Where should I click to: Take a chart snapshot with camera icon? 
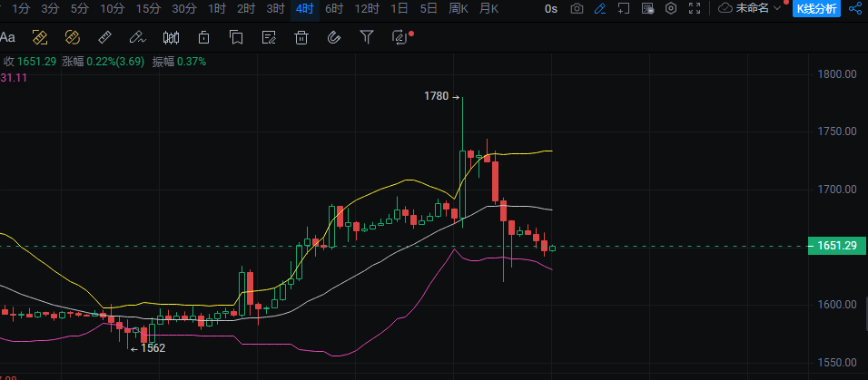pyautogui.click(x=577, y=8)
